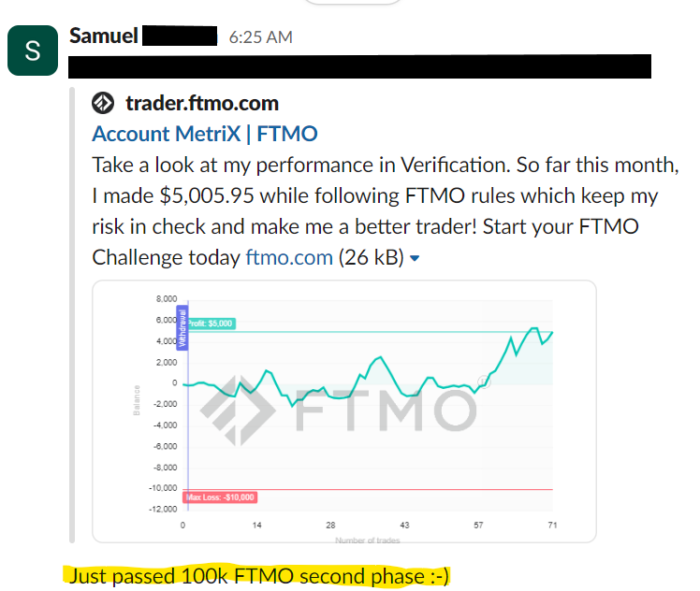This screenshot has width=700, height=591.
Task: Open the ftmo.com link in the preview text
Action: (x=289, y=257)
